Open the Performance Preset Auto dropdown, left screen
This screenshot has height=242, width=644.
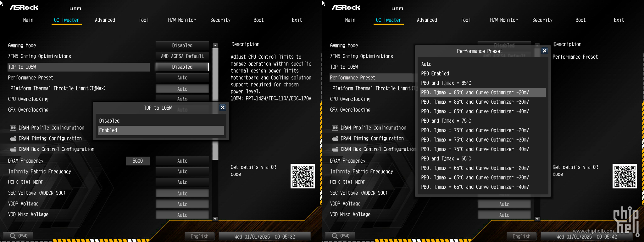click(x=182, y=78)
